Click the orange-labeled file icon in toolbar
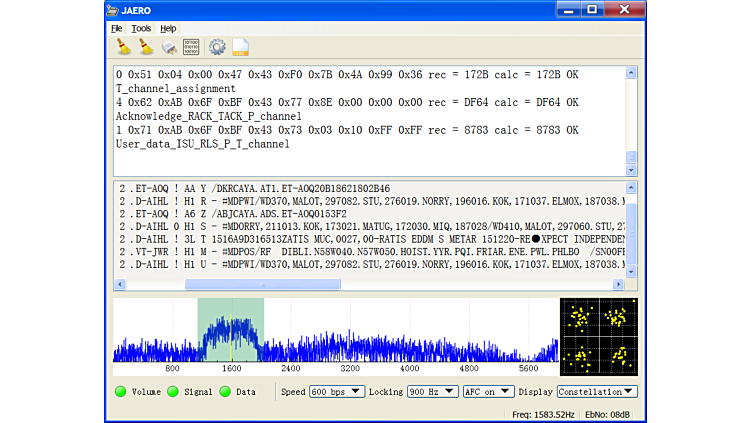 point(240,47)
